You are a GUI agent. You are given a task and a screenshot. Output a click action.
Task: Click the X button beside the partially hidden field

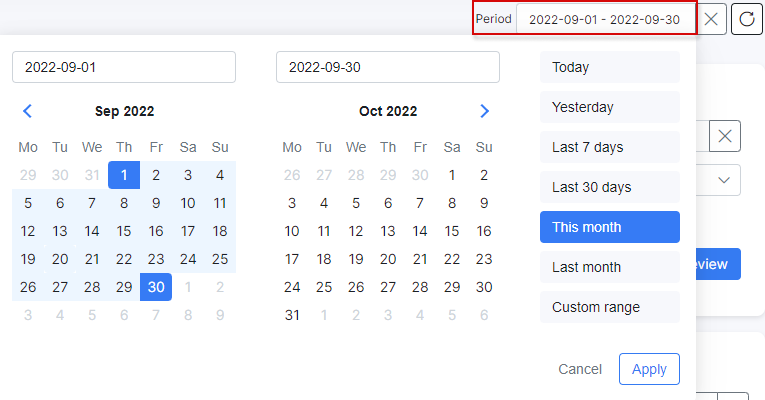[x=725, y=136]
